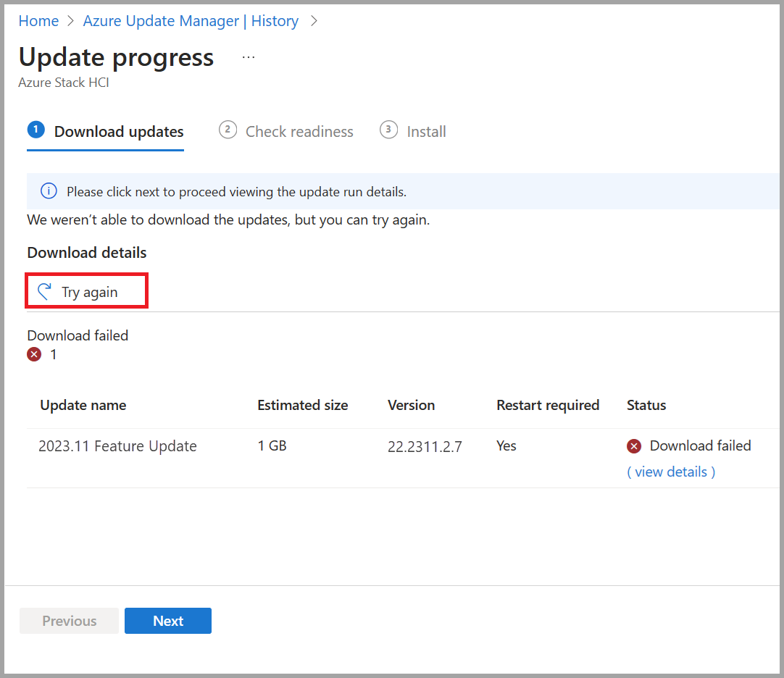Switch to the Install step
The height and width of the screenshot is (678, 784).
click(413, 132)
